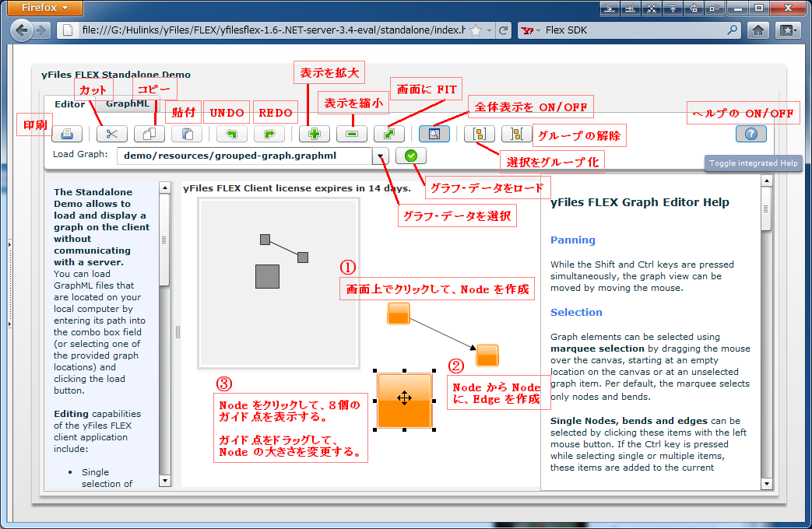Click the Copy toolbar icon
812x529 pixels.
(149, 134)
